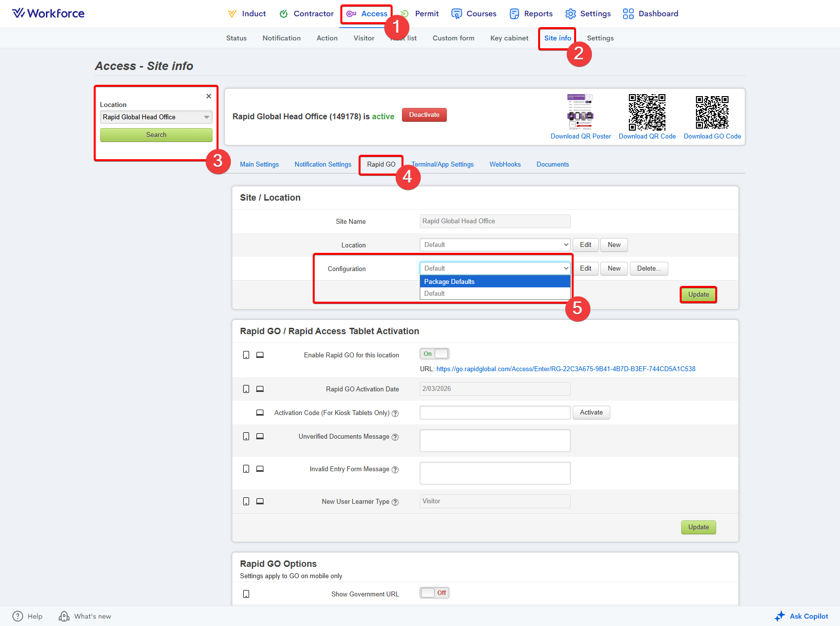Open the Site Location Default dropdown
This screenshot has height=626, width=840.
(495, 245)
